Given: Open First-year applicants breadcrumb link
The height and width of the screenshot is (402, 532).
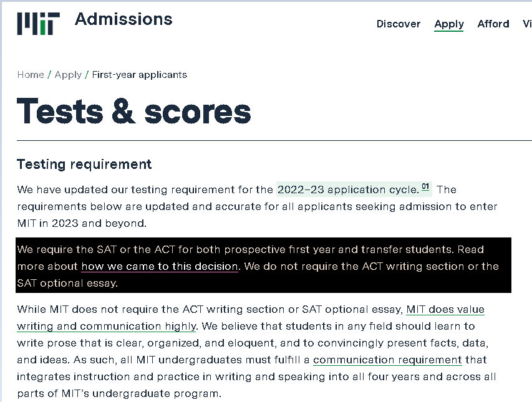Looking at the screenshot, I should 139,74.
